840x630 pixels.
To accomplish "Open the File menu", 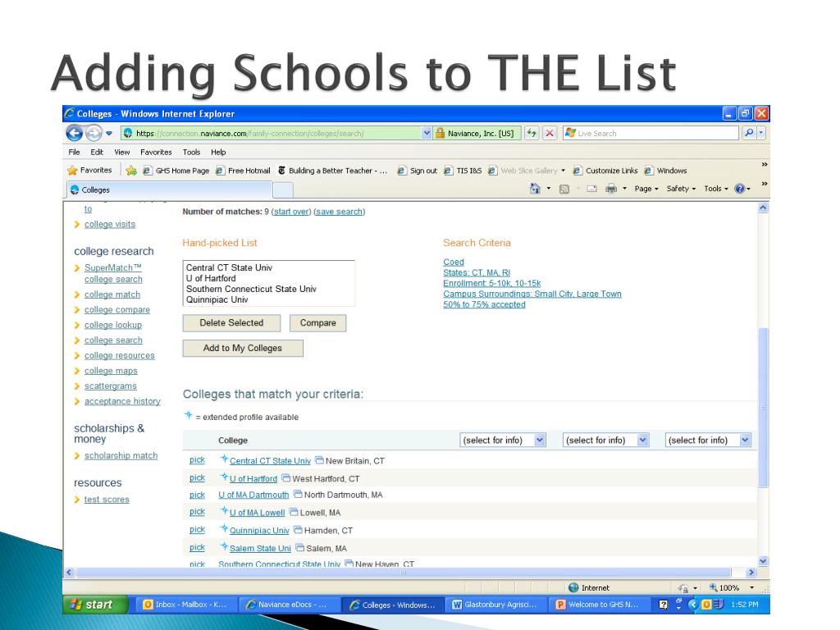I will pos(74,152).
